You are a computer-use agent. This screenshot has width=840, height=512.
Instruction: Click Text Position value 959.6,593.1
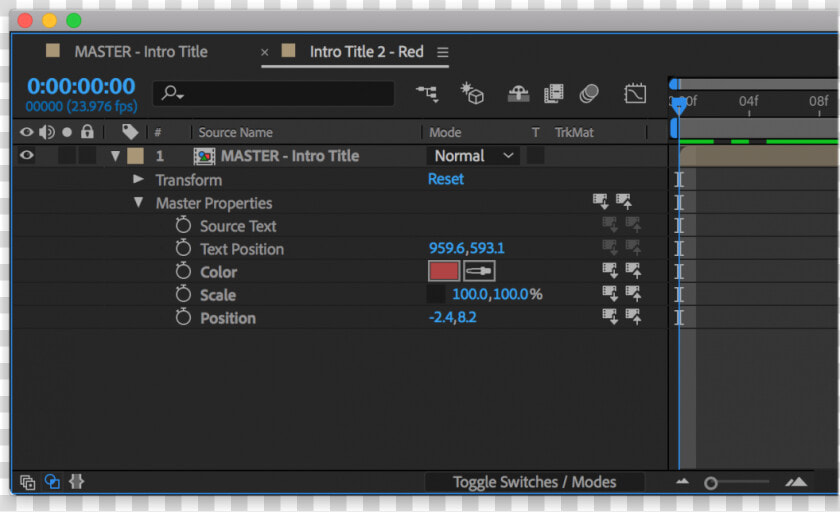pyautogui.click(x=467, y=248)
